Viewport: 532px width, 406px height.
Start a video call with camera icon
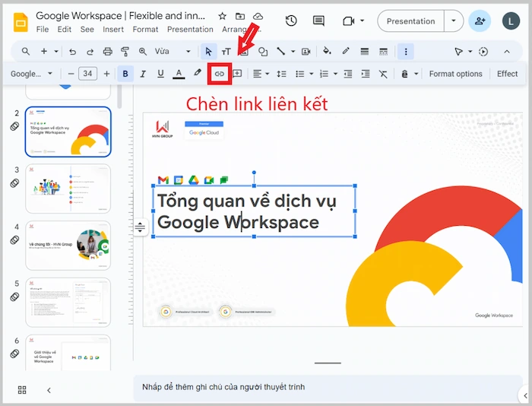348,21
